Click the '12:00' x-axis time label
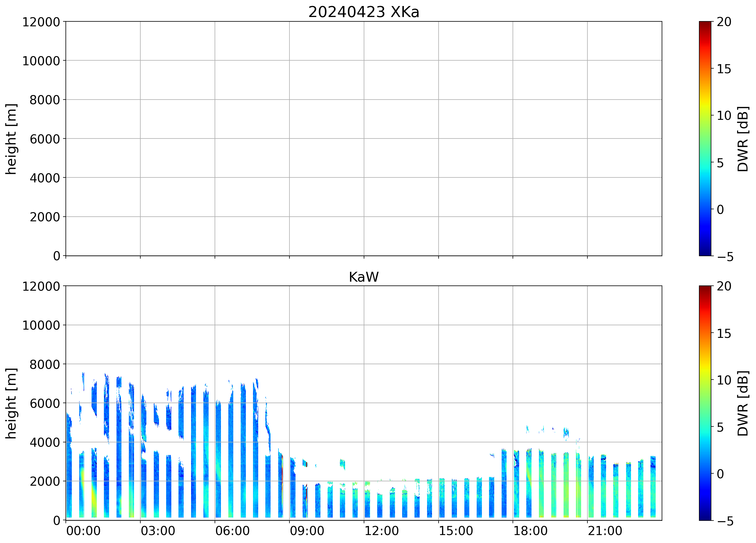 [x=381, y=531]
